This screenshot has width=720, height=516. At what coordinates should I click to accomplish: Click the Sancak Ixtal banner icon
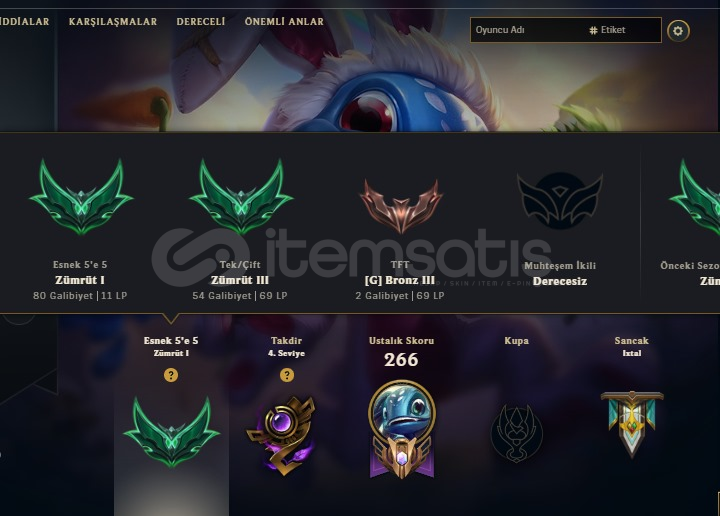[632, 424]
